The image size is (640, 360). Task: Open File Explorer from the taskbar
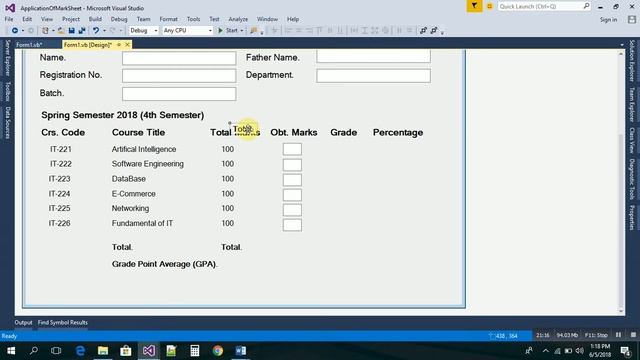point(103,351)
